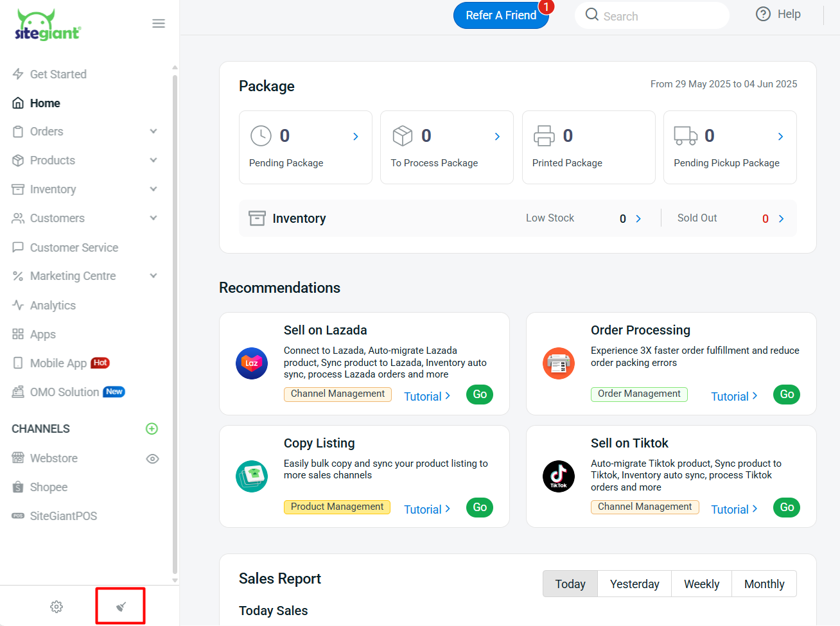Expand Marketing Centre options
Viewport: 840px width, 626px height.
(x=153, y=275)
